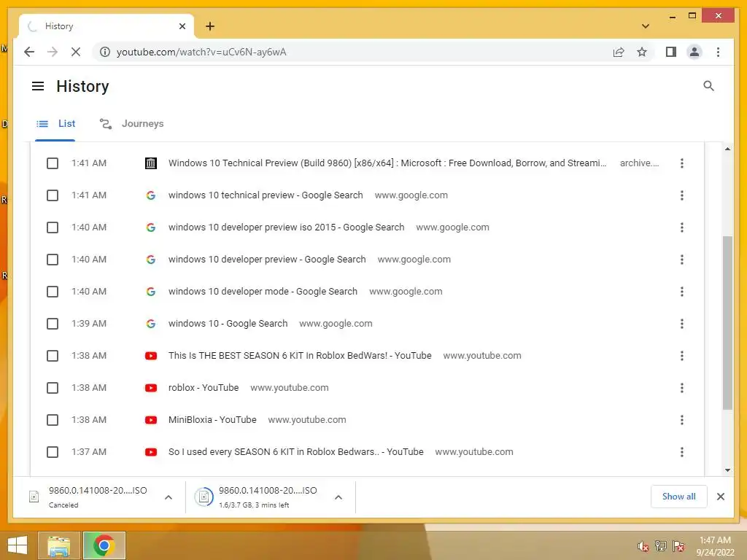Viewport: 747px width, 560px height.
Task: Share this page icon in address bar
Action: [x=619, y=52]
